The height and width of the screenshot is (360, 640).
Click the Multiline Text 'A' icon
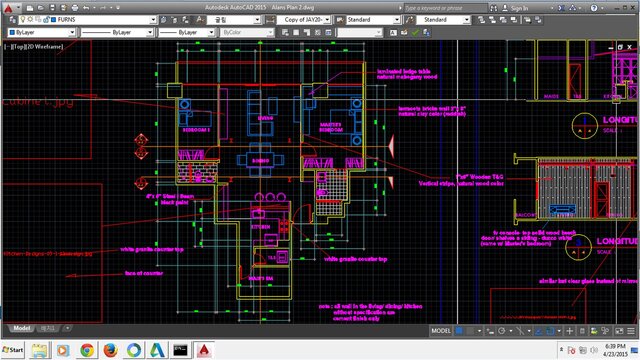pos(393,32)
